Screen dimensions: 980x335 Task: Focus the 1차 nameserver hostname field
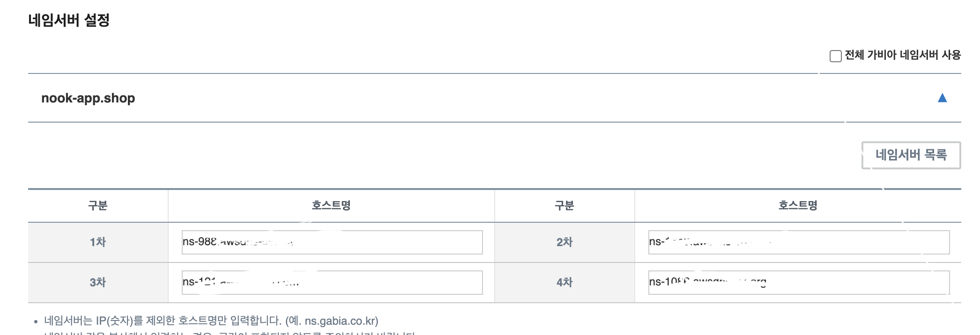tap(332, 242)
